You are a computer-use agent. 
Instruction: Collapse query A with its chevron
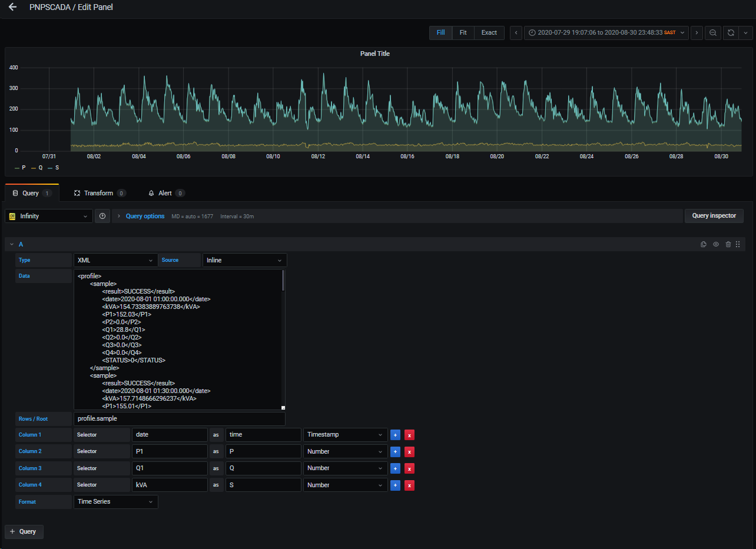pyautogui.click(x=11, y=244)
